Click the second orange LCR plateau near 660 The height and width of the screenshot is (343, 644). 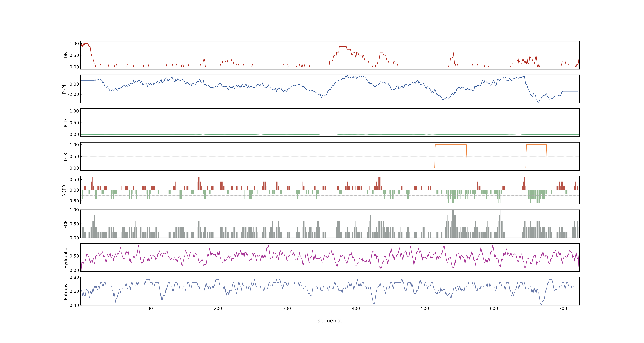(x=536, y=145)
